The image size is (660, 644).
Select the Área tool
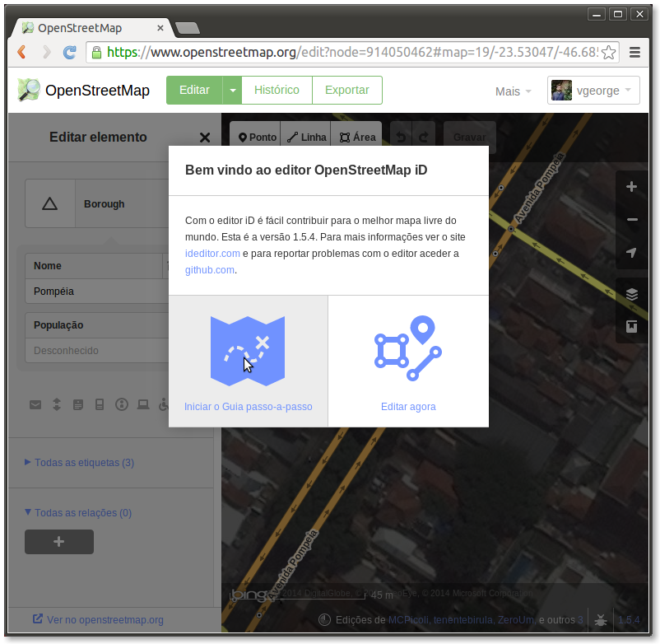[x=357, y=137]
